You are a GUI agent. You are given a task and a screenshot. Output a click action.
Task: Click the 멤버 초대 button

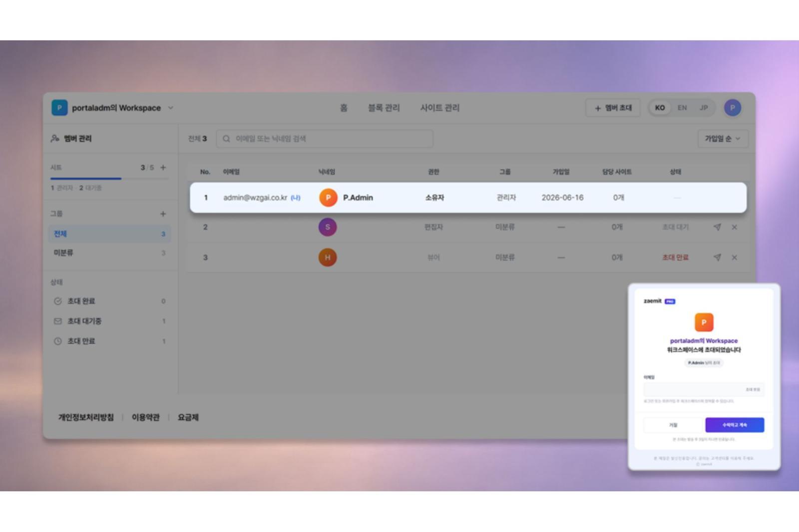(613, 108)
